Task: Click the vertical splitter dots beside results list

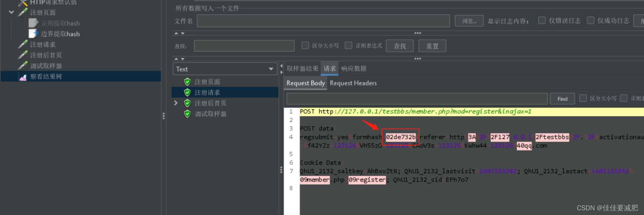Action: pos(163,116)
